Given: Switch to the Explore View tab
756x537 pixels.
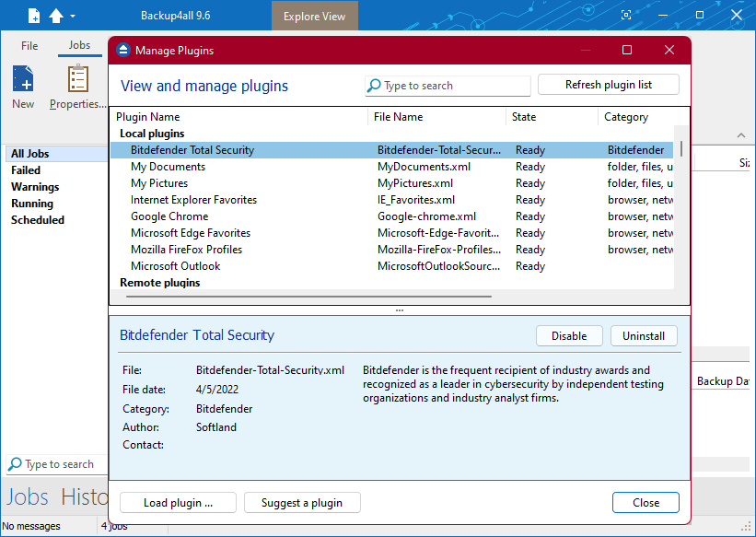Looking at the screenshot, I should [314, 16].
